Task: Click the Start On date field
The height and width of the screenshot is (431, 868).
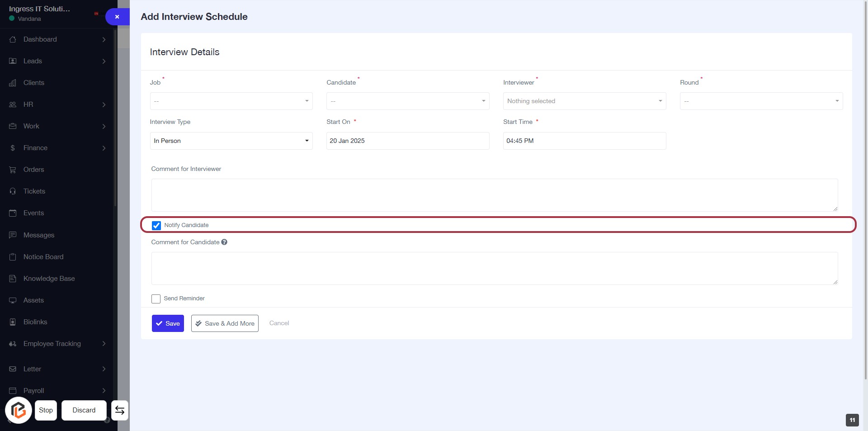Action: pyautogui.click(x=407, y=141)
